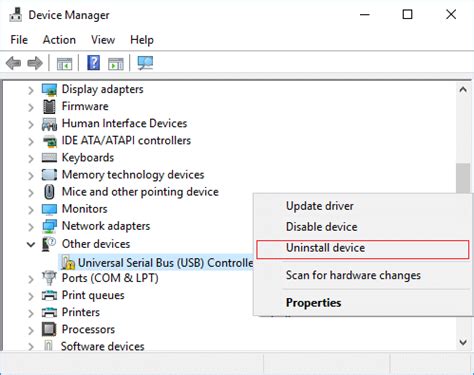Select the Human Interface Devices item

click(124, 123)
